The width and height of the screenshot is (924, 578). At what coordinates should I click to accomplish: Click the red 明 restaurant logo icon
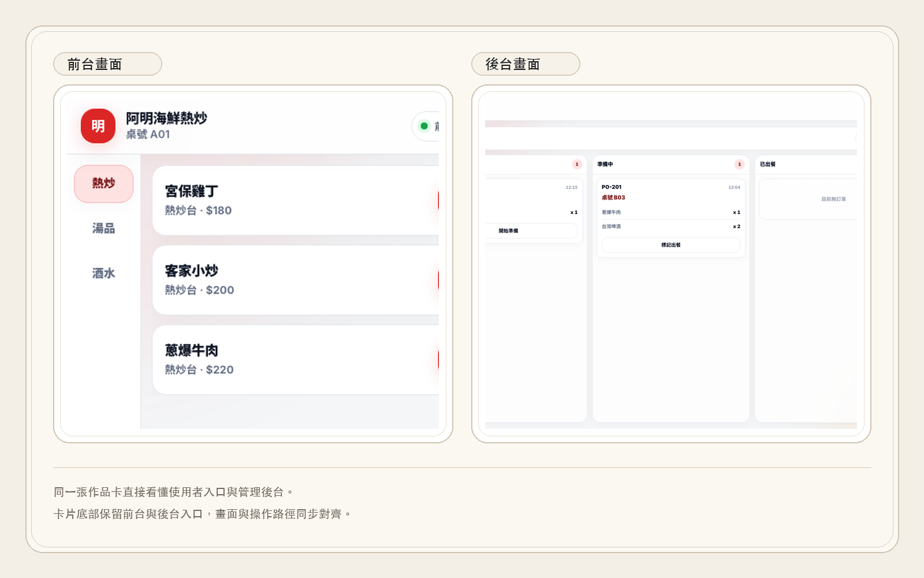[x=98, y=126]
